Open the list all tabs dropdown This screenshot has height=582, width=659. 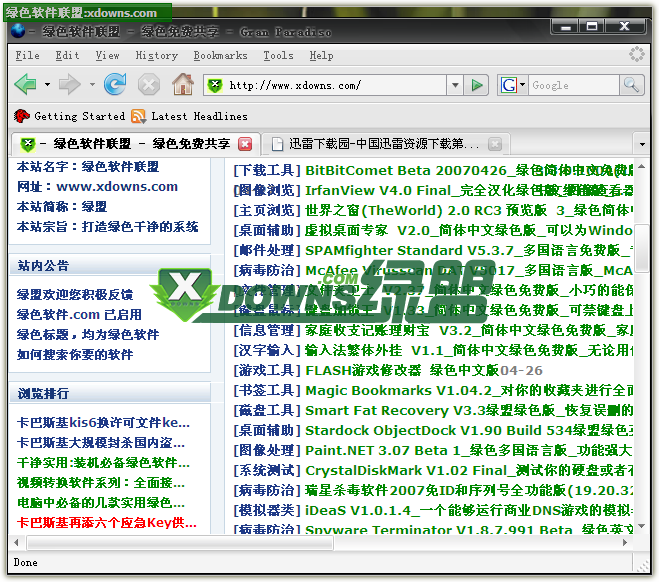click(642, 144)
